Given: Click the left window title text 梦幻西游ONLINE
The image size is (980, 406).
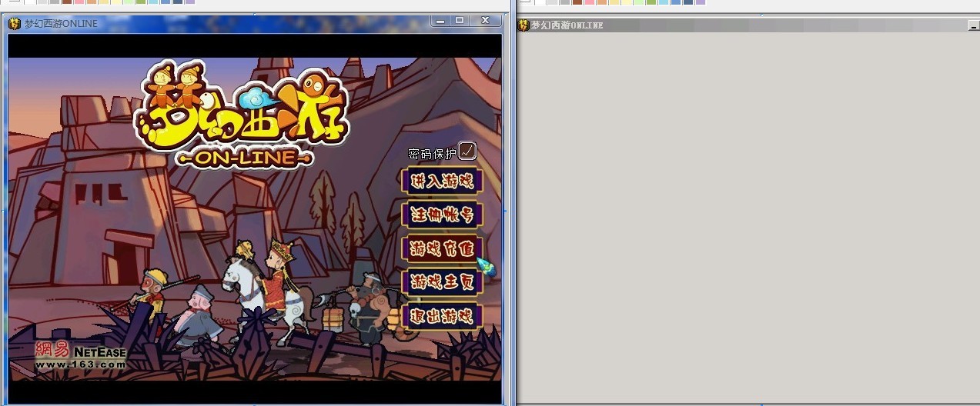Looking at the screenshot, I should (61, 24).
